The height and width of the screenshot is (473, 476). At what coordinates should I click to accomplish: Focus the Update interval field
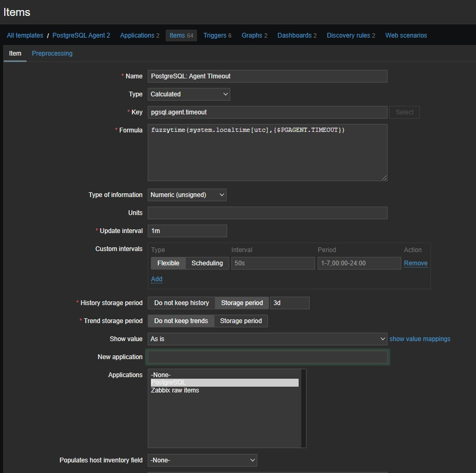tap(187, 231)
